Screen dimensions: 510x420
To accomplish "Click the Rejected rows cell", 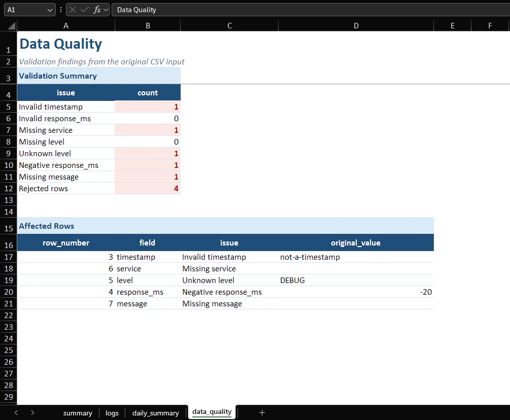I will tap(65, 189).
